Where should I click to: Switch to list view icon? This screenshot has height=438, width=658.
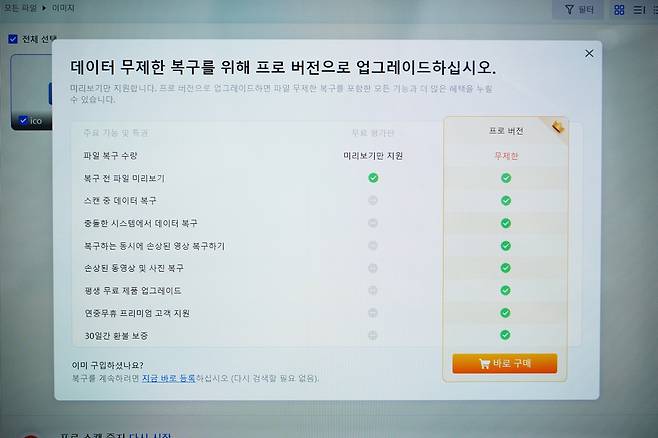639,10
